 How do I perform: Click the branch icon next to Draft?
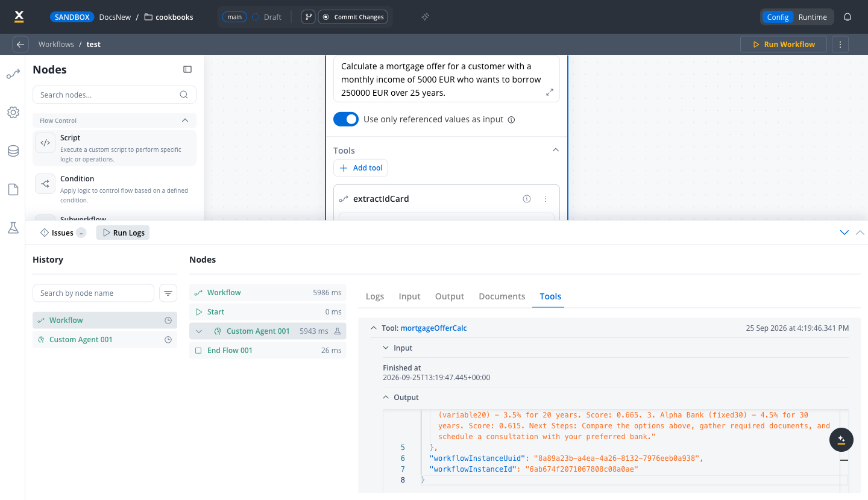point(308,17)
